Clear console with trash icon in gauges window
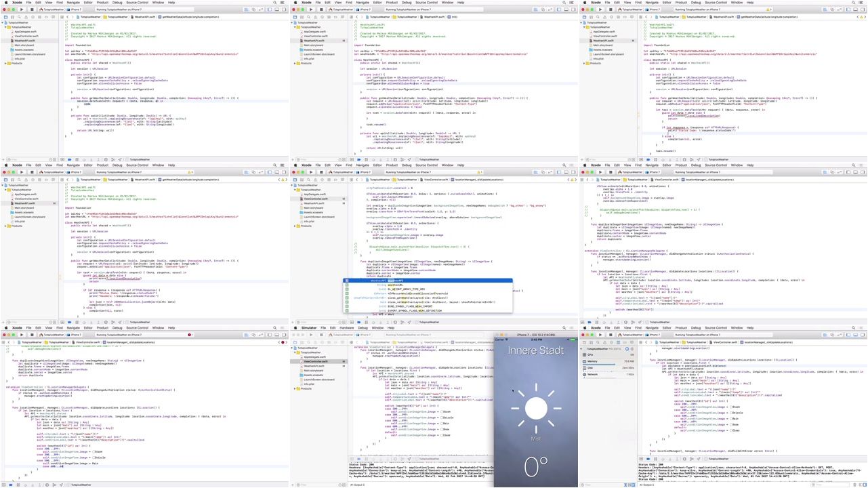Screen dimensions: 868x488 click(854, 485)
